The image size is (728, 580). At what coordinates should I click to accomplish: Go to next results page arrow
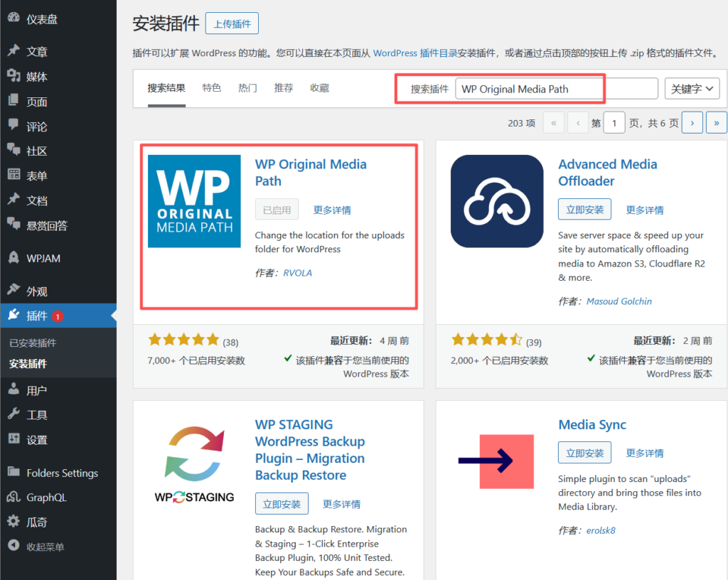coord(692,123)
